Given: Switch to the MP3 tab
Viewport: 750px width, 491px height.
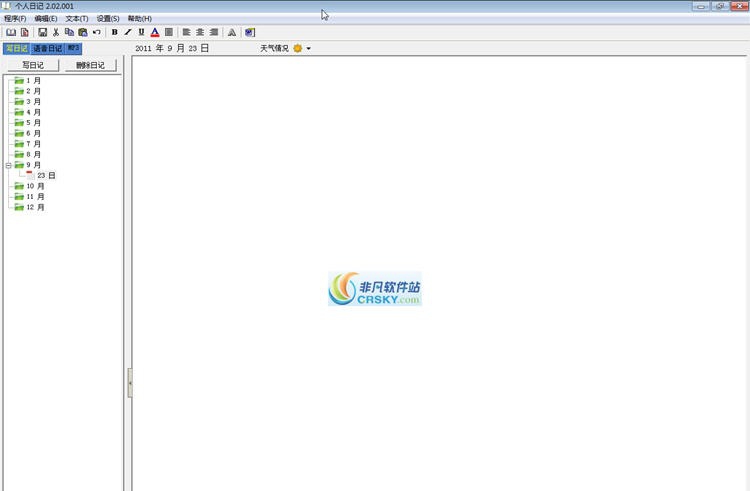Looking at the screenshot, I should (73, 48).
